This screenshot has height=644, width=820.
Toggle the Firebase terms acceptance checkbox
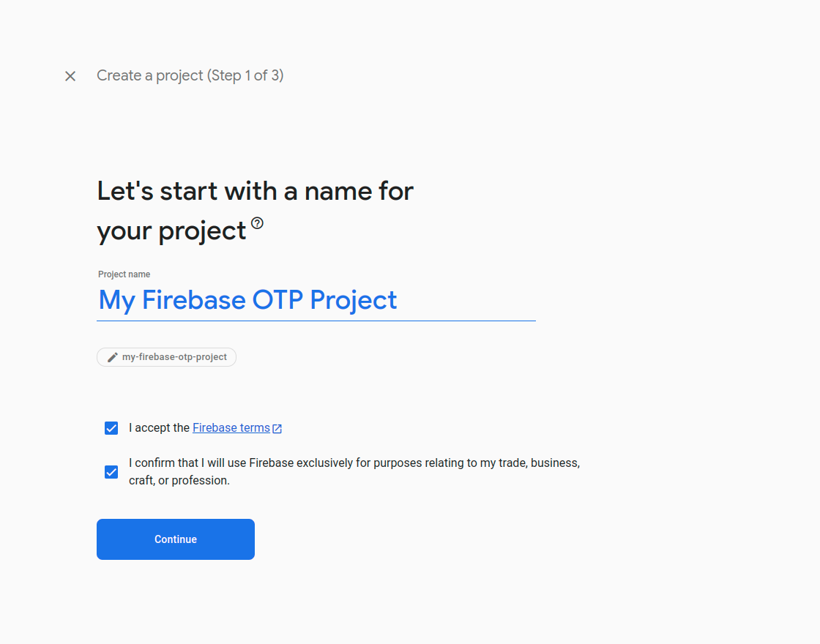[111, 427]
